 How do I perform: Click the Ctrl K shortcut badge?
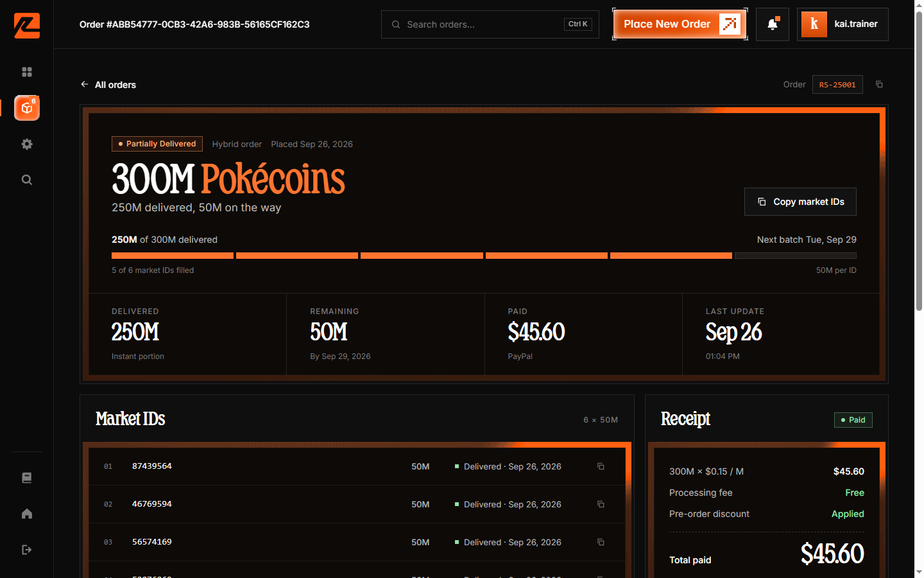577,24
